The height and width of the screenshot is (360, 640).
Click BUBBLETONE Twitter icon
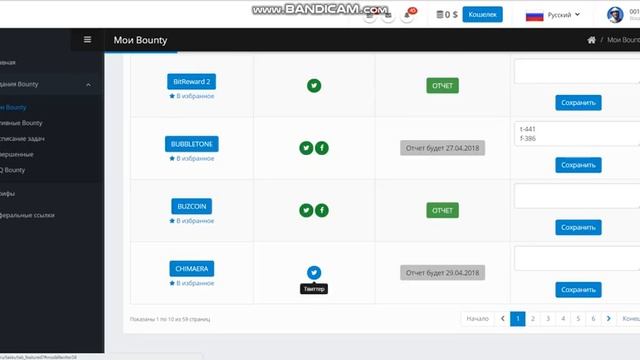point(306,148)
